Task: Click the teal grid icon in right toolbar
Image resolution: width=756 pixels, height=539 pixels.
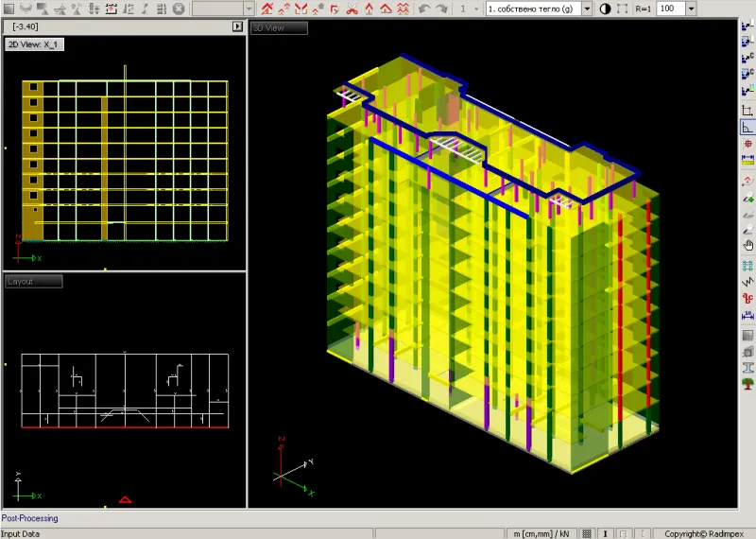Action: coord(747,266)
